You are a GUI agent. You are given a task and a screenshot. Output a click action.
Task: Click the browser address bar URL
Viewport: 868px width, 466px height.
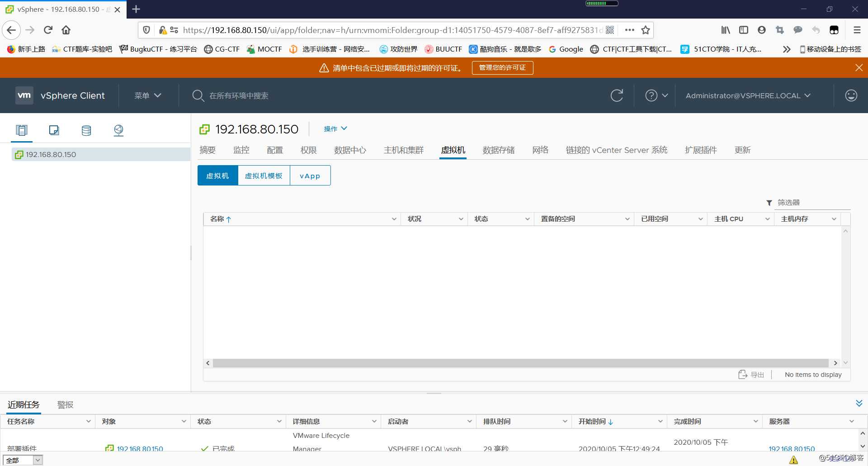392,30
